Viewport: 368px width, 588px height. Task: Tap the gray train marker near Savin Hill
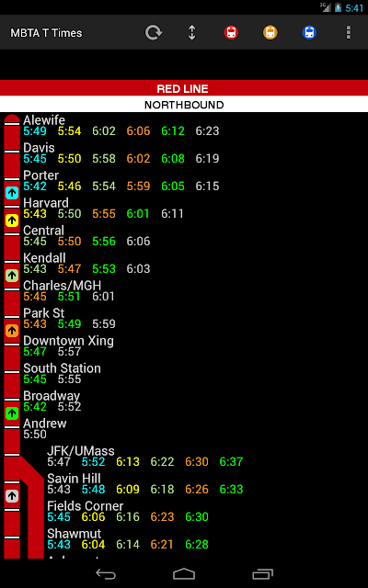[x=12, y=496]
